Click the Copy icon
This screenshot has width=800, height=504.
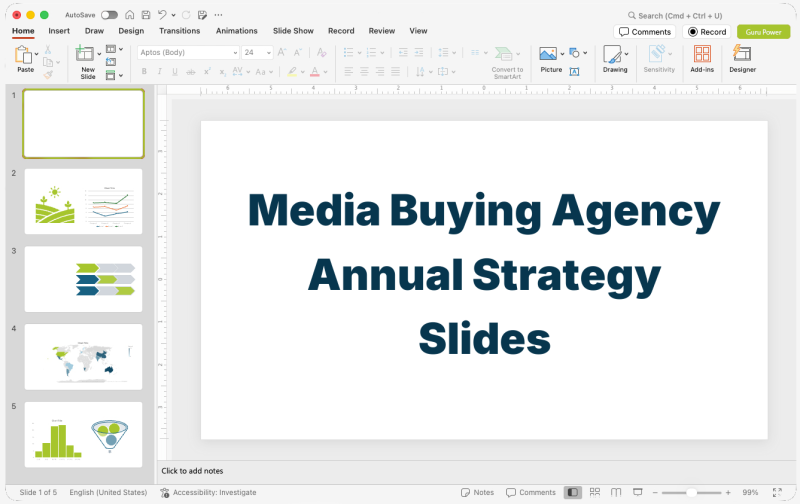click(48, 62)
